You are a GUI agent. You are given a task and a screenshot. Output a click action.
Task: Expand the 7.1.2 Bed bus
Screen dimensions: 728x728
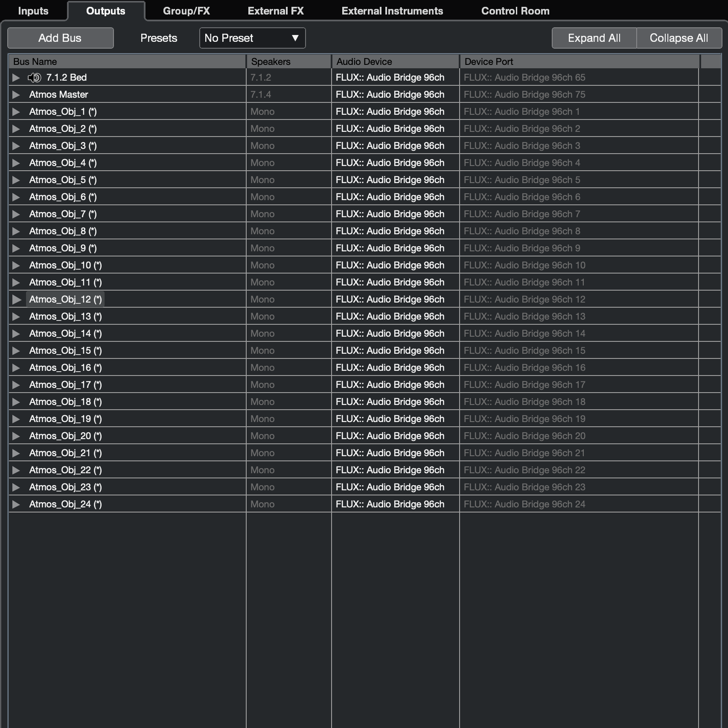click(16, 78)
